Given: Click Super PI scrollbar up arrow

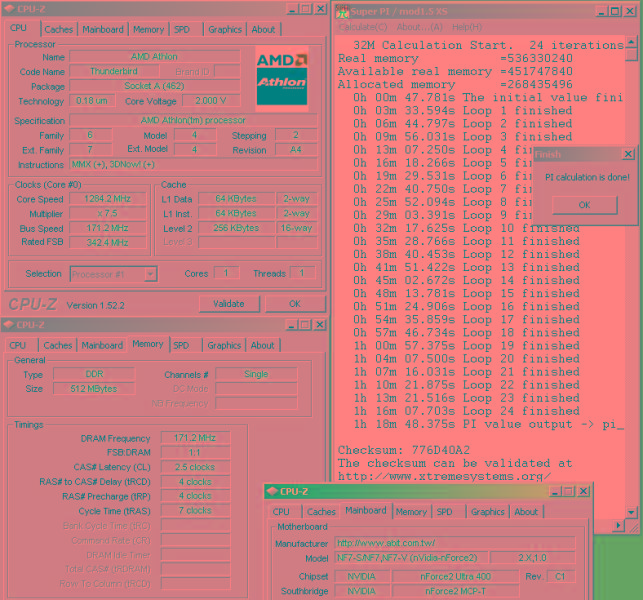Looking at the screenshot, I should coord(631,43).
